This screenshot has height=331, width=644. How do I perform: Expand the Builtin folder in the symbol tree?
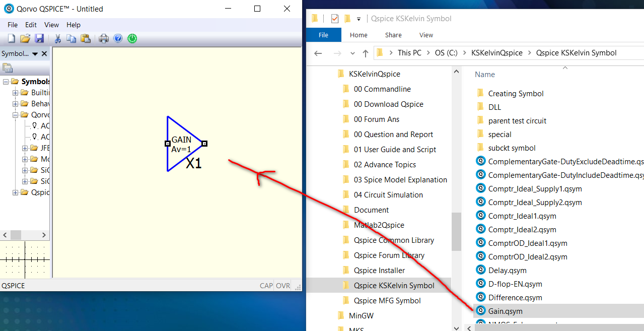click(x=14, y=92)
